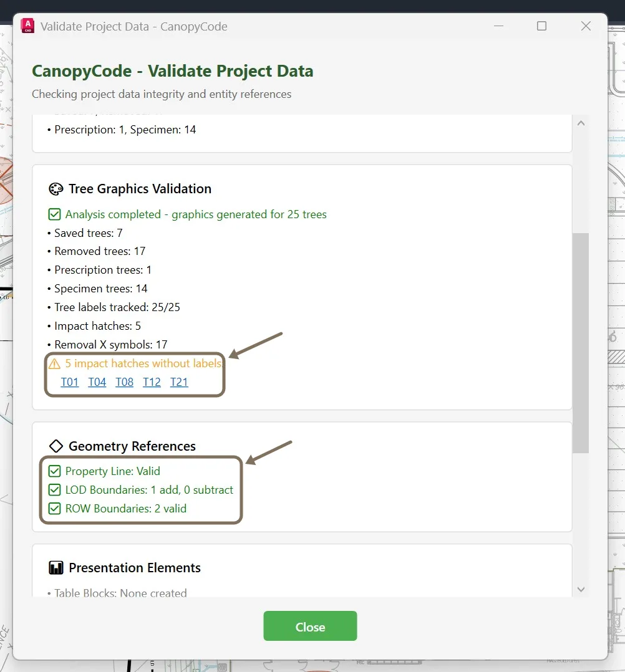Open the T12 tree link
Screen dimensions: 625x672
pyautogui.click(x=152, y=382)
